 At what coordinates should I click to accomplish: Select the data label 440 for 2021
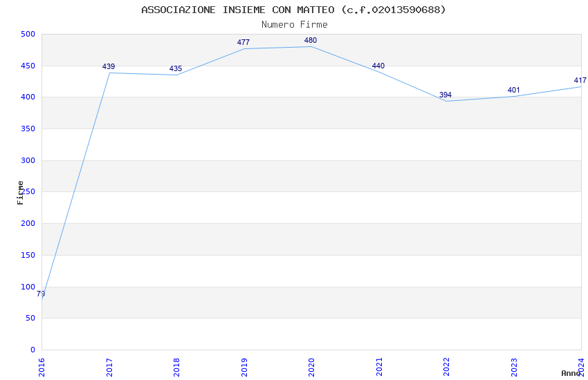pyautogui.click(x=378, y=66)
